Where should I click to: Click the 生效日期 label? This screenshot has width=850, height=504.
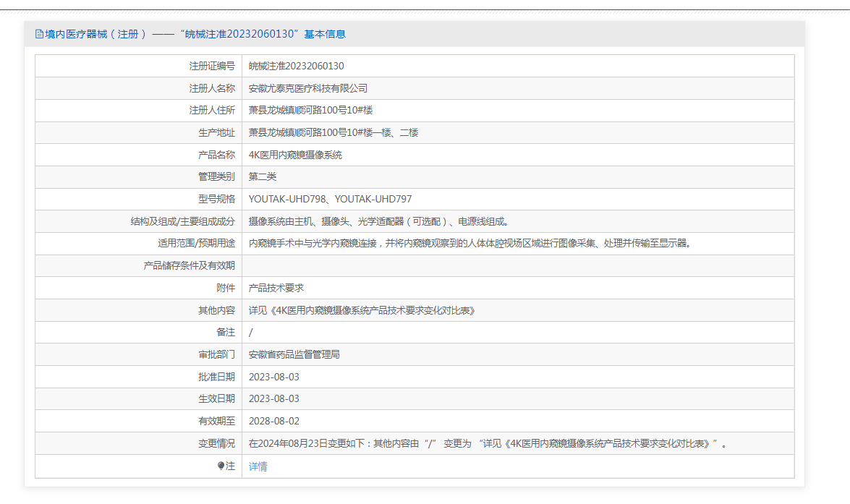click(217, 398)
